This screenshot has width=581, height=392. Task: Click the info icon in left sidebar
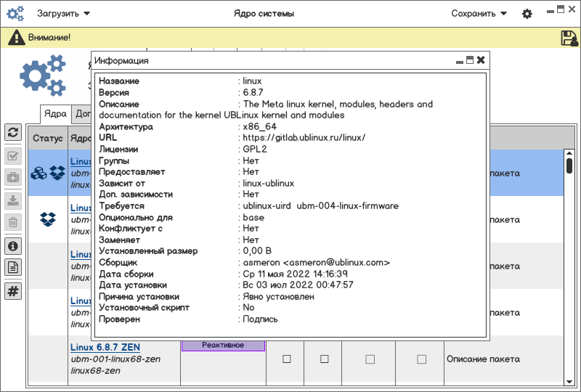click(13, 246)
